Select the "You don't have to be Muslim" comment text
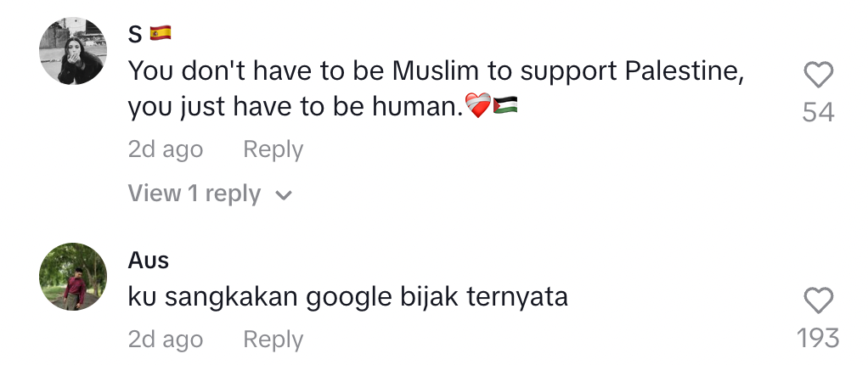Viewport: 868px width, 365px height. pyautogui.click(x=436, y=71)
